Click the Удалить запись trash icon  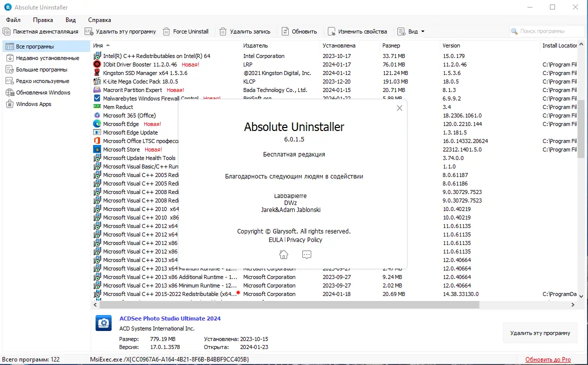point(223,31)
